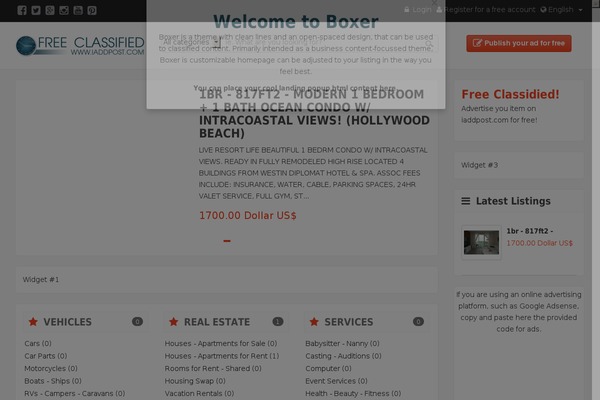Screen dimensions: 600x400
Task: Open the Vacation Rentals (0) subcategory
Action: pos(199,393)
